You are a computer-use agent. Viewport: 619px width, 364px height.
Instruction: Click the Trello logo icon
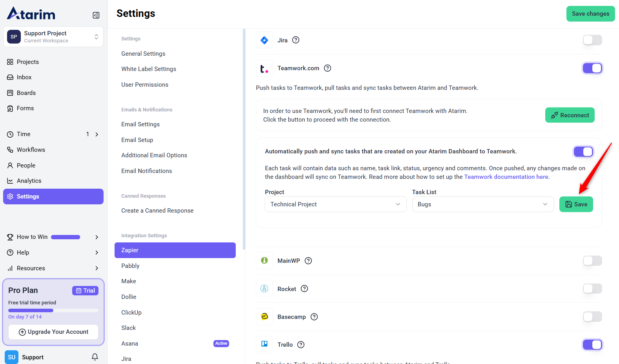pyautogui.click(x=264, y=344)
